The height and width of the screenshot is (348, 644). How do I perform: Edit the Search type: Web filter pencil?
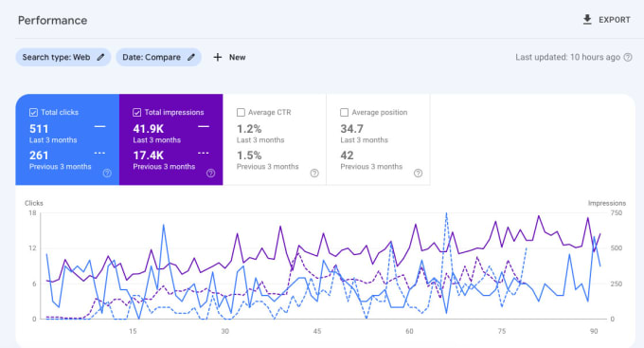click(100, 57)
